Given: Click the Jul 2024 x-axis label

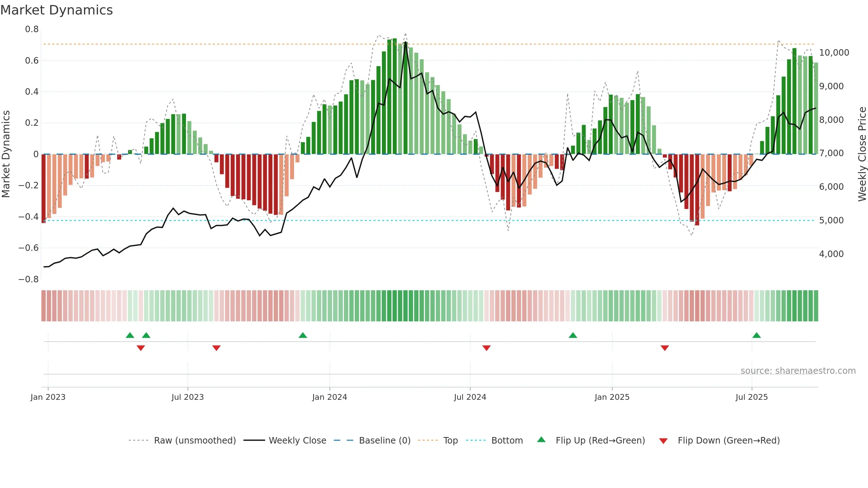Looking at the screenshot, I should click(470, 397).
